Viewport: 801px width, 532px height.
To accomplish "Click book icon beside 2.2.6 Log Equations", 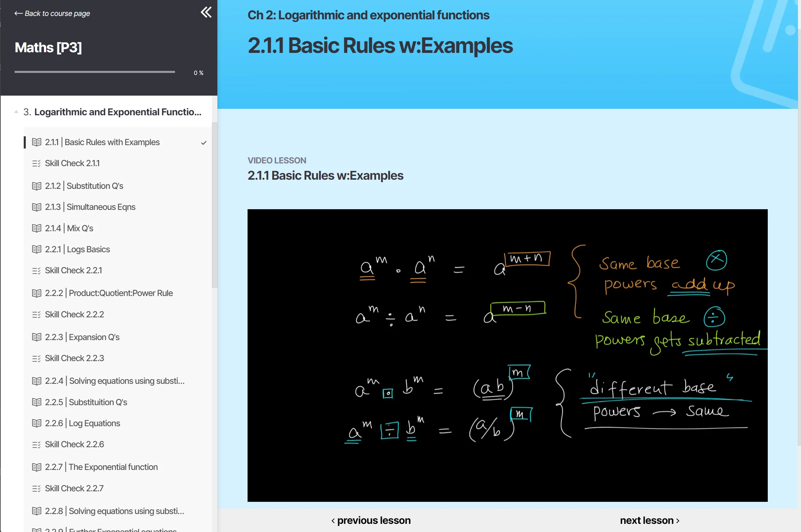I will (x=37, y=423).
